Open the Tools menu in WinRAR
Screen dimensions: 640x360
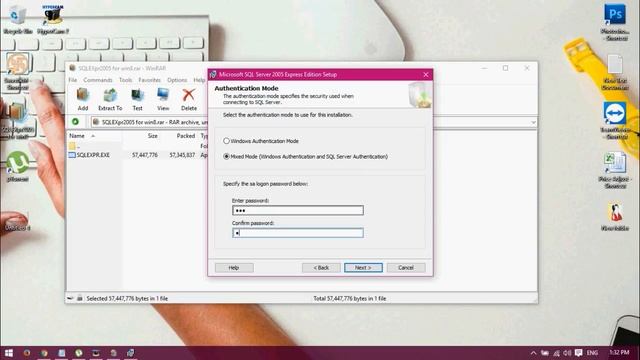click(125, 80)
